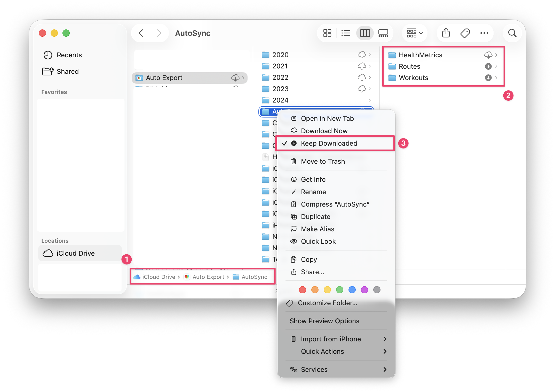Select the 2021 folder in the column
Viewport: 555px width, 392px height.
click(x=281, y=66)
